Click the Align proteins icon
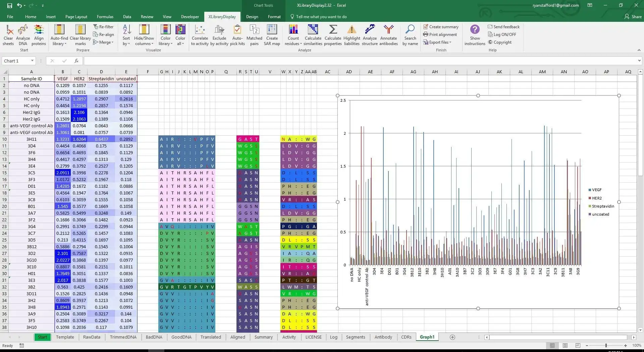This screenshot has width=644, height=352. tap(39, 35)
